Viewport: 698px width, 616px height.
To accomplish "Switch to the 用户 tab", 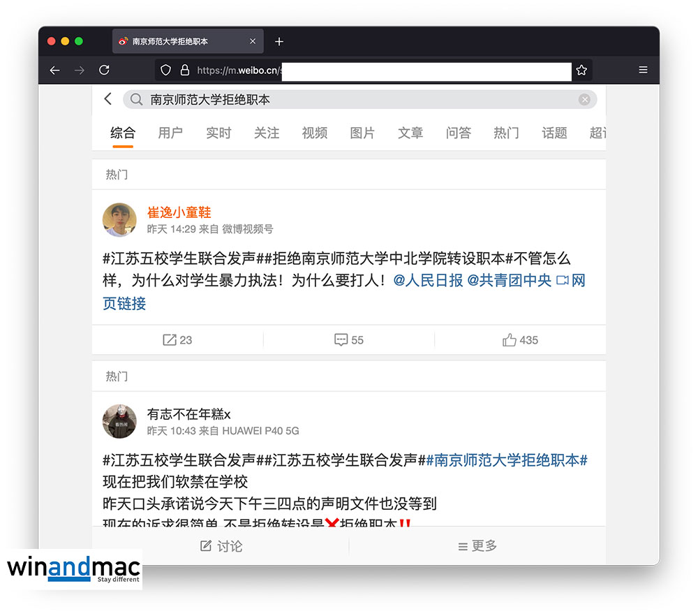I will pyautogui.click(x=170, y=133).
